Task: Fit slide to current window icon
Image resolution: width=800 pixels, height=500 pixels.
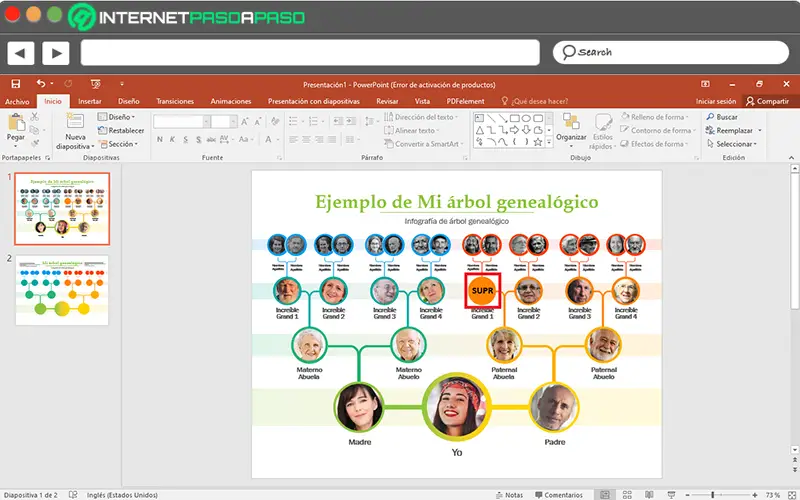Action: click(792, 494)
